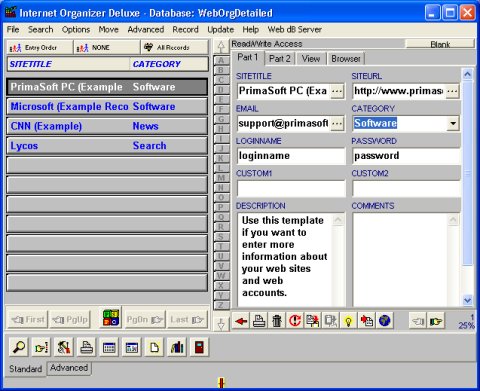The width and height of the screenshot is (480, 391).
Task: Click the printer icon in the bottom toolbar
Action: coord(86,347)
